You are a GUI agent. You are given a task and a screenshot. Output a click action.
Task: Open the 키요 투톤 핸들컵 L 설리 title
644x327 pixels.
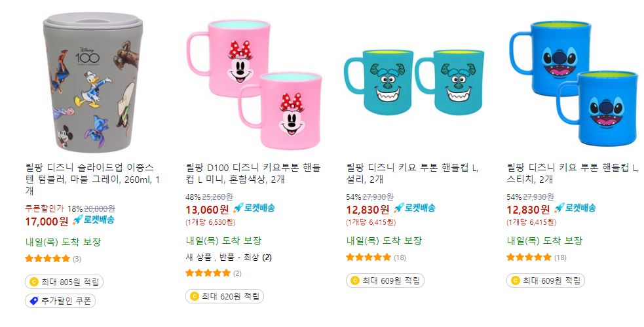pos(412,174)
